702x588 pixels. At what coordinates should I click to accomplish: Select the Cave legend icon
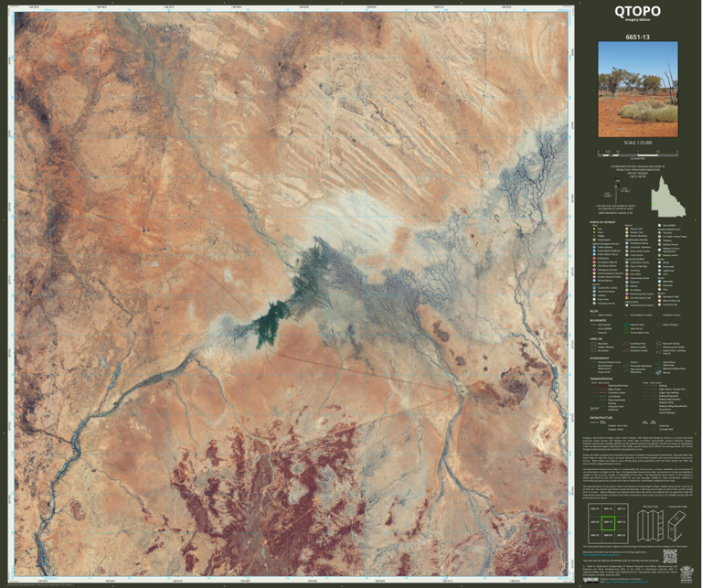point(659,289)
